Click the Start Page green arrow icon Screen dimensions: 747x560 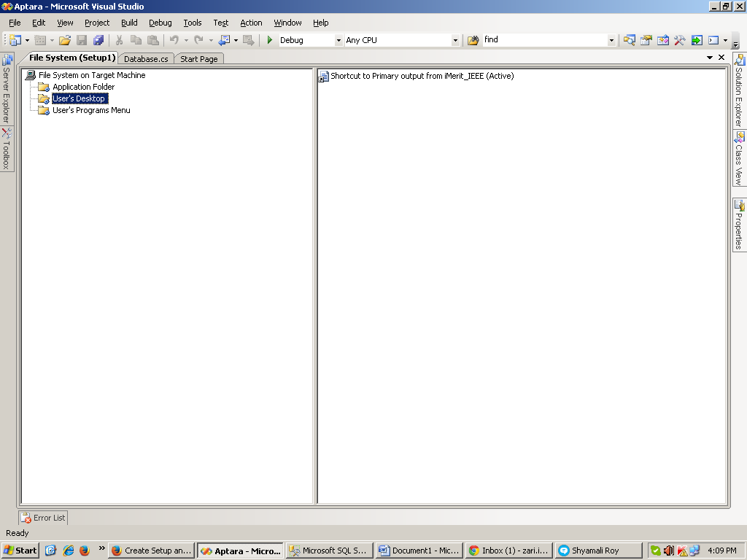(697, 41)
